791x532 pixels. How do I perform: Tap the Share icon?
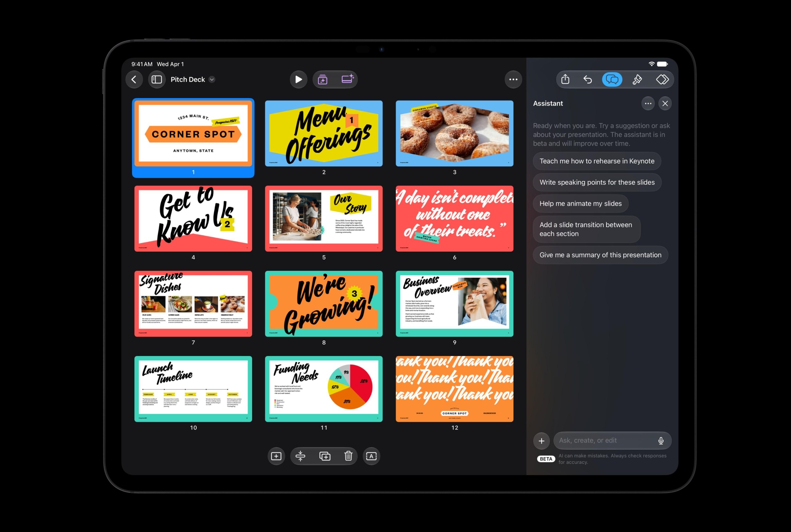pos(565,79)
